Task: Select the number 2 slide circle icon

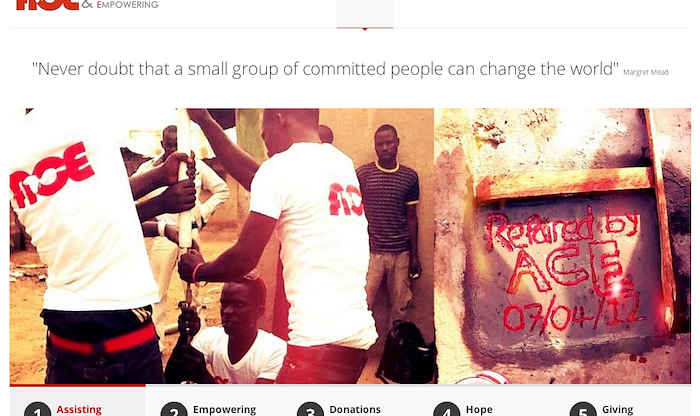Action: coord(174,410)
